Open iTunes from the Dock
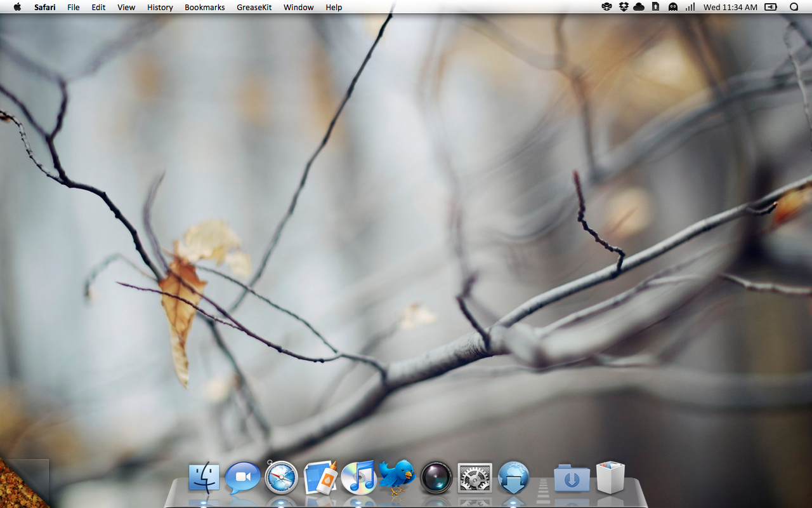 (358, 478)
